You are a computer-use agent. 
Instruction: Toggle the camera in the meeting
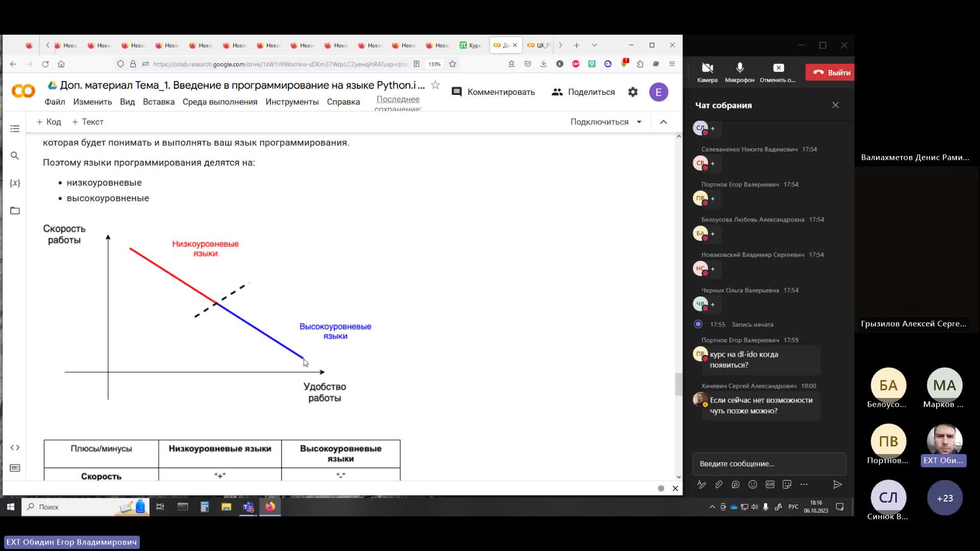tap(707, 72)
